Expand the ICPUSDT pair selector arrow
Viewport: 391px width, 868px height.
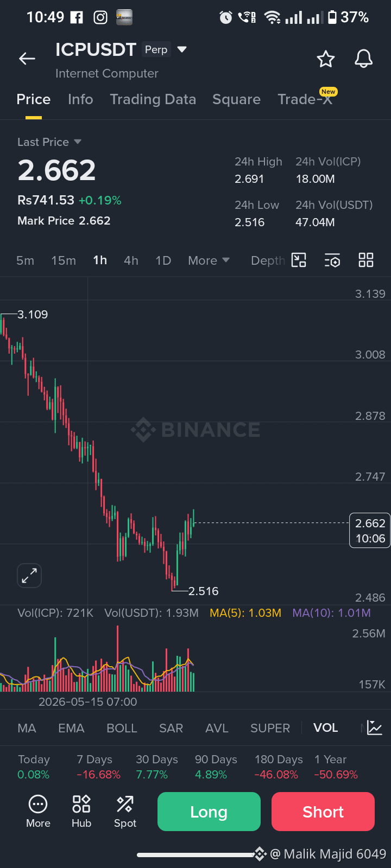coord(182,49)
